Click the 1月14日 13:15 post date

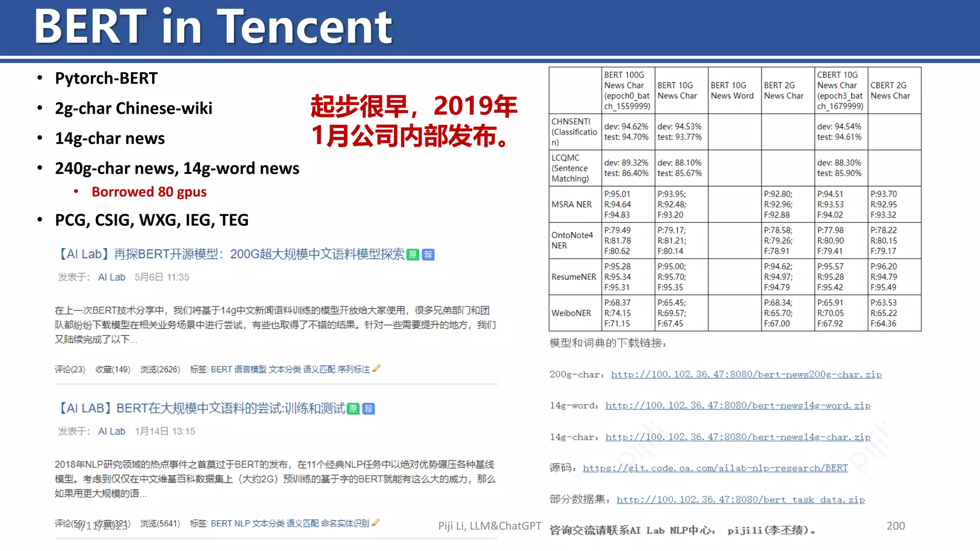[x=165, y=431]
